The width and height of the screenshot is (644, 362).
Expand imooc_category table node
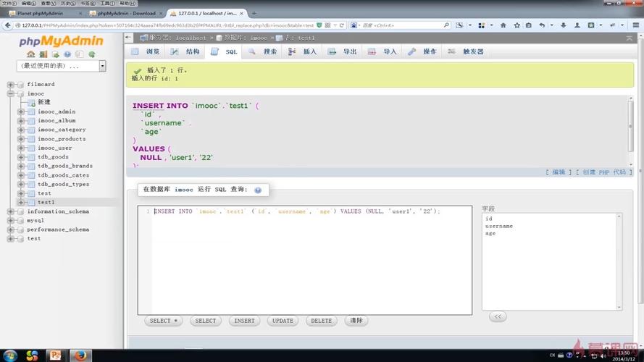[x=21, y=130]
